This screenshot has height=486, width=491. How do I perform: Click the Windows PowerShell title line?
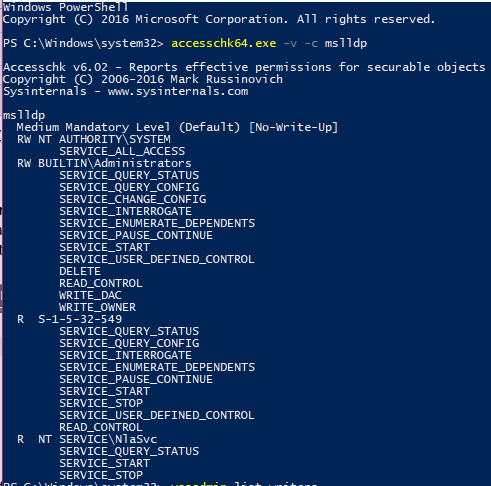point(65,7)
